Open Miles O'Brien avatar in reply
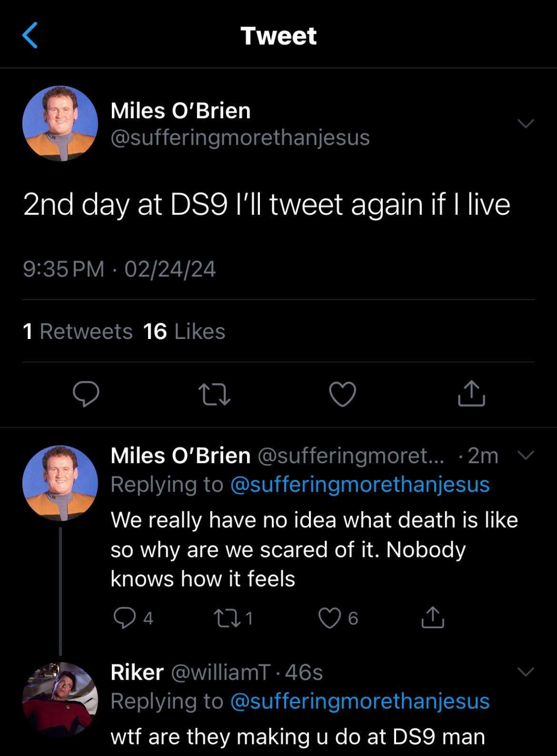This screenshot has width=557, height=756. point(60,483)
